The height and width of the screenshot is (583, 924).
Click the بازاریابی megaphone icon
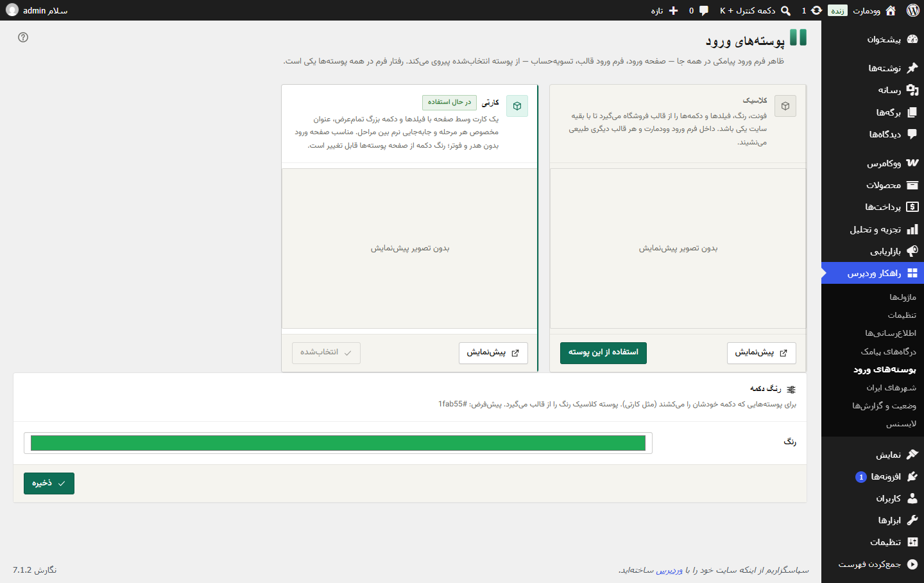[x=912, y=251]
